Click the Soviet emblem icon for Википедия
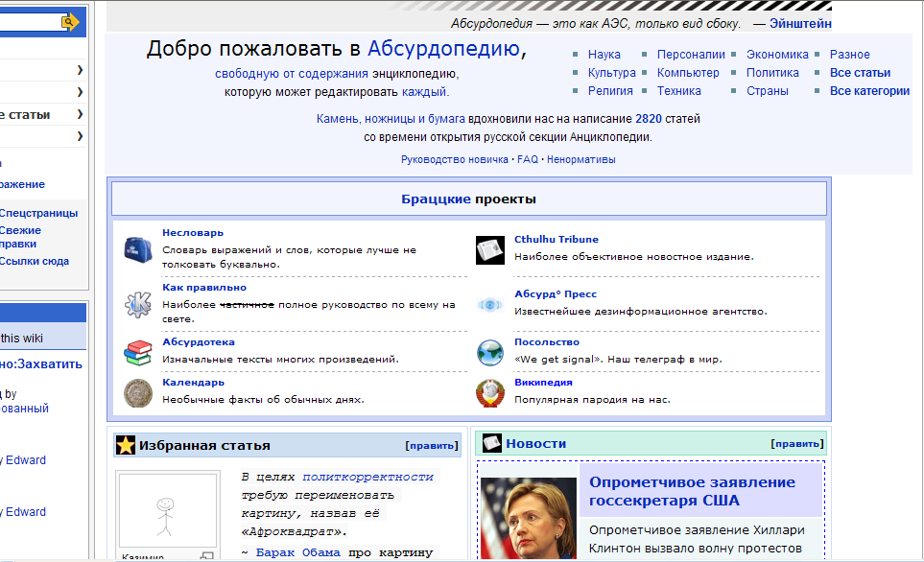Screen dimensions: 924x562 pos(489,393)
